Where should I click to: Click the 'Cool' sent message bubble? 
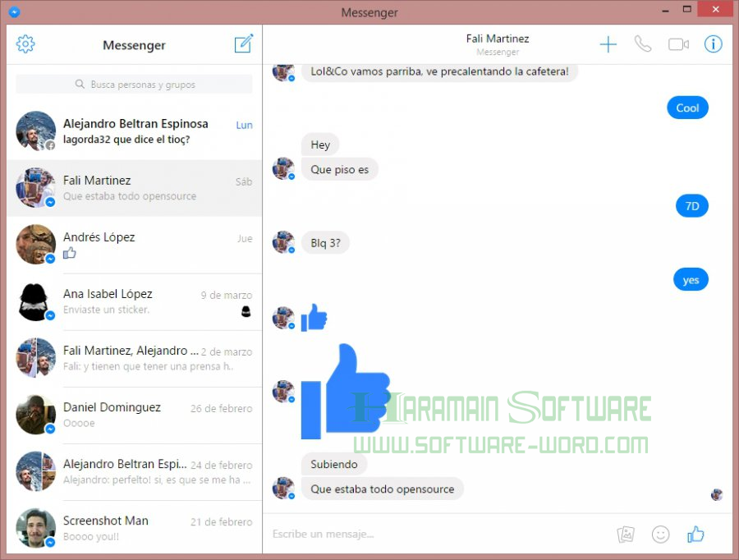[x=687, y=108]
